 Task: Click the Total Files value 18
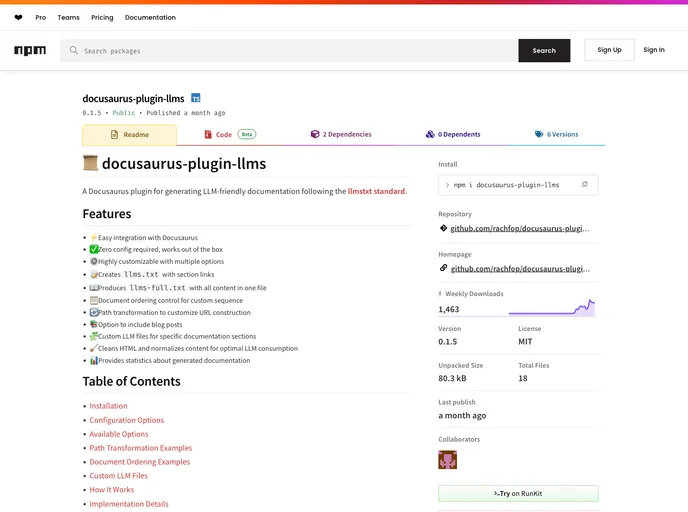tap(523, 378)
